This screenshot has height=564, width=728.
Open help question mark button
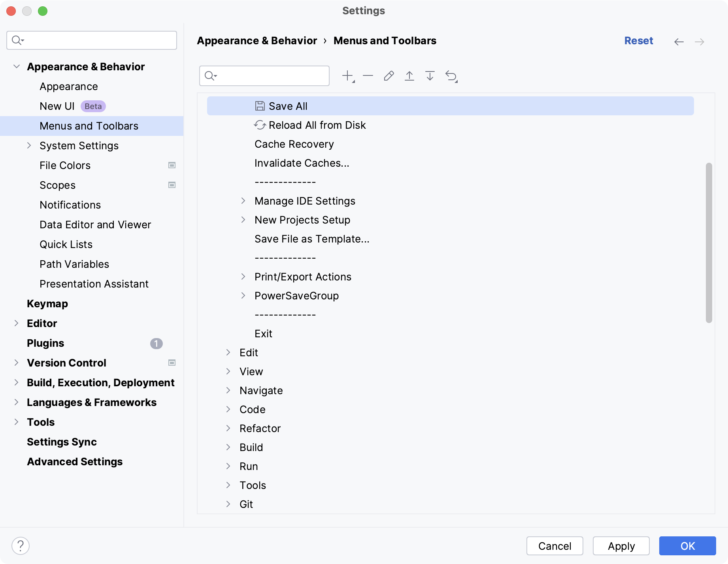pyautogui.click(x=21, y=546)
